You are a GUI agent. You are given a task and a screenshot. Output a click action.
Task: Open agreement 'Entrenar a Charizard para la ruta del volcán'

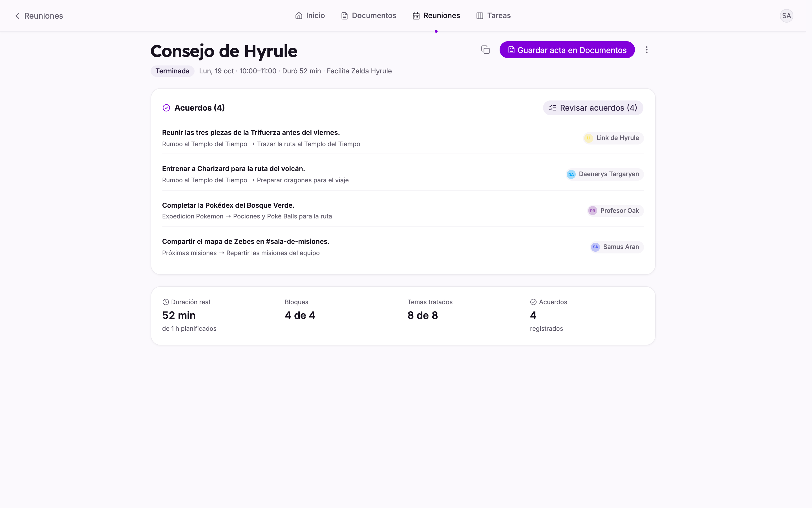(233, 169)
